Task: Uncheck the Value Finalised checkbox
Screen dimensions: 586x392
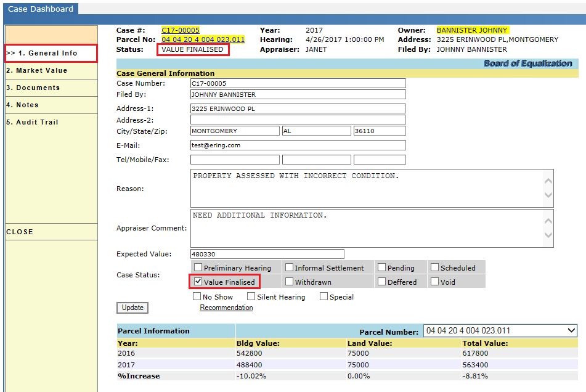Action: click(198, 282)
